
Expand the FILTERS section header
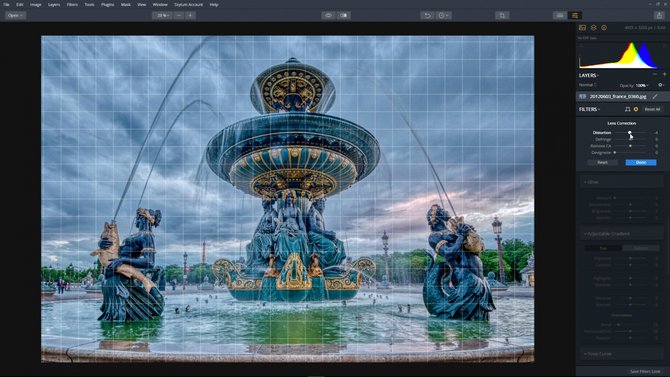coord(589,109)
